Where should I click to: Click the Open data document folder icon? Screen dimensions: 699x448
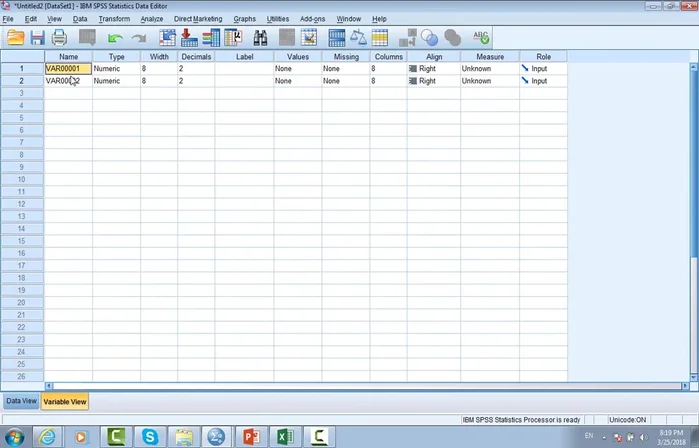pos(15,38)
